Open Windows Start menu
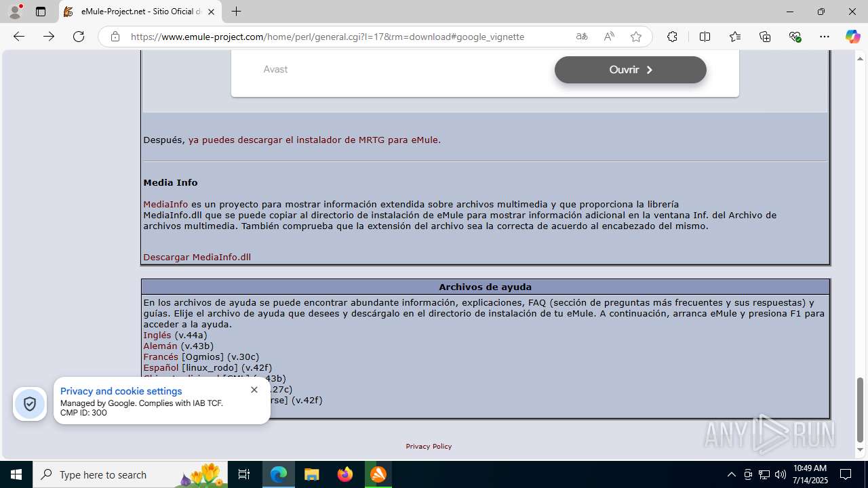Image resolution: width=868 pixels, height=488 pixels. tap(16, 474)
